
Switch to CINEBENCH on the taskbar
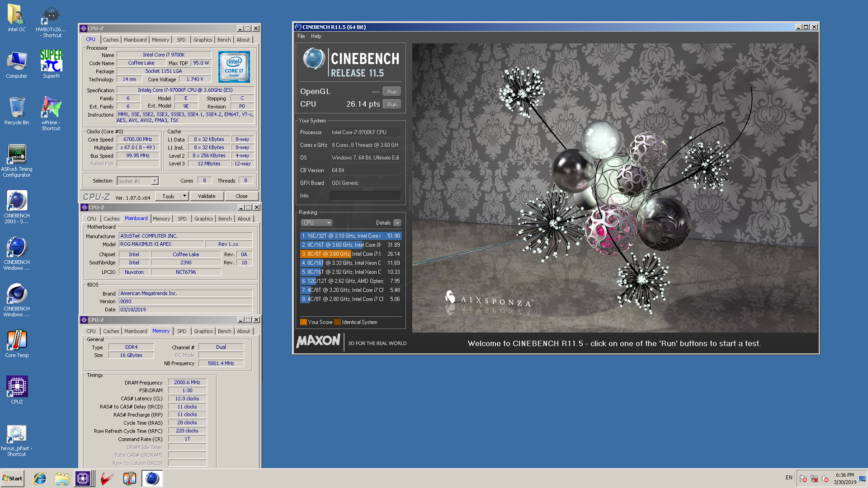(152, 479)
